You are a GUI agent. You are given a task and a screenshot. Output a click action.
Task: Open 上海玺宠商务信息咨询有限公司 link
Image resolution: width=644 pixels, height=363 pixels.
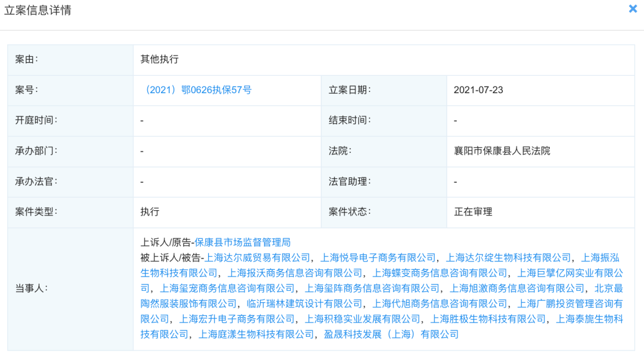pos(227,288)
